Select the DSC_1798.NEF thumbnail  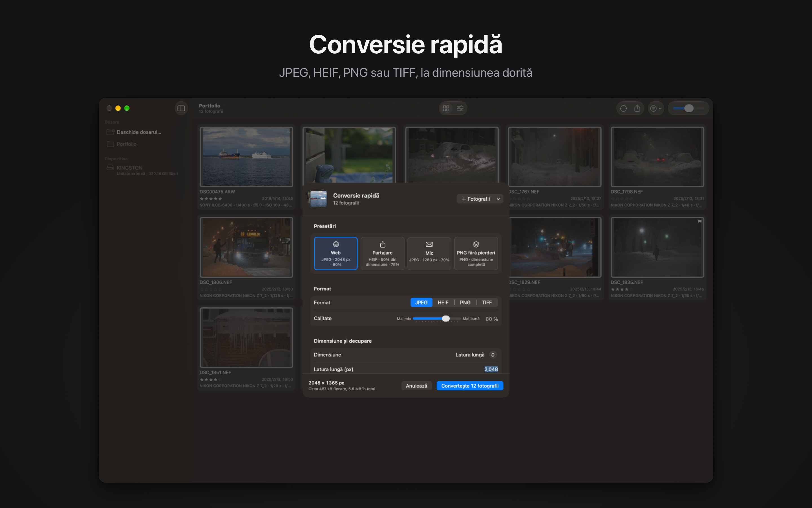(x=657, y=157)
